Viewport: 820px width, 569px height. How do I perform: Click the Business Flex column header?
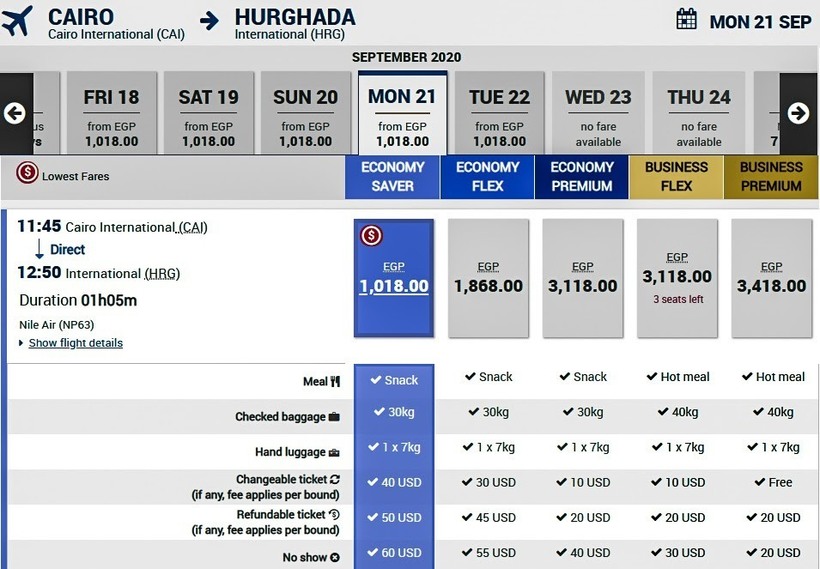pos(676,177)
